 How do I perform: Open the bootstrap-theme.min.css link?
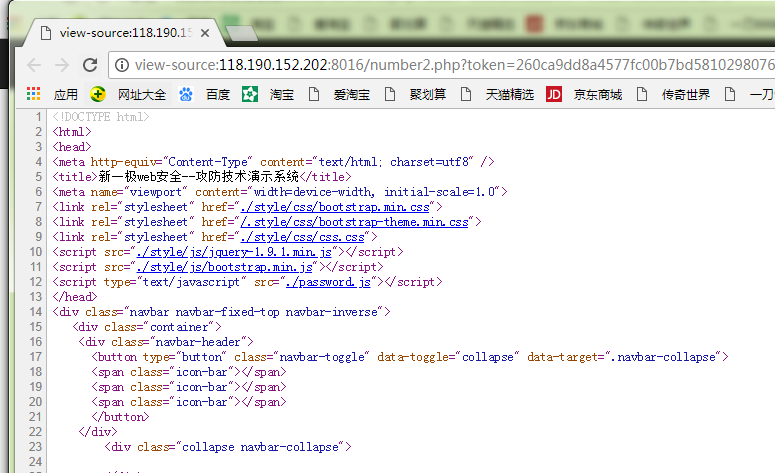[354, 222]
